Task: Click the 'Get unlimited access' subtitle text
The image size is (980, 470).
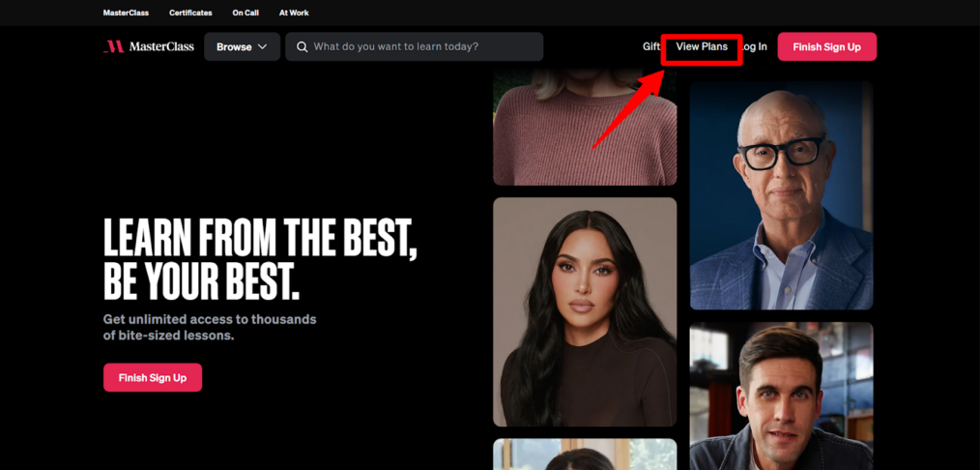Action: (210, 328)
